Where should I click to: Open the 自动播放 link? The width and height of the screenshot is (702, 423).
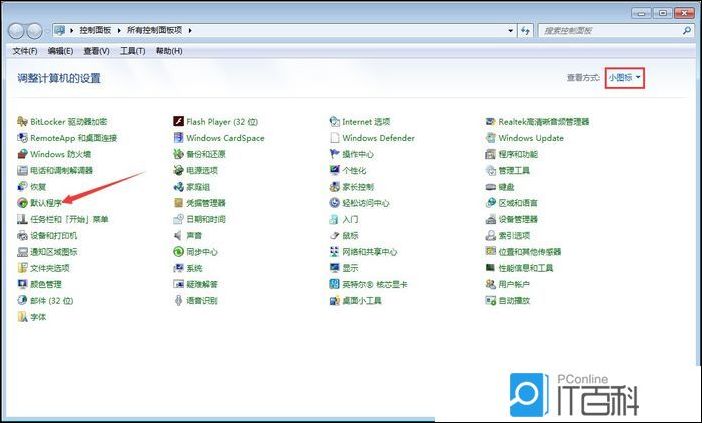coord(514,300)
